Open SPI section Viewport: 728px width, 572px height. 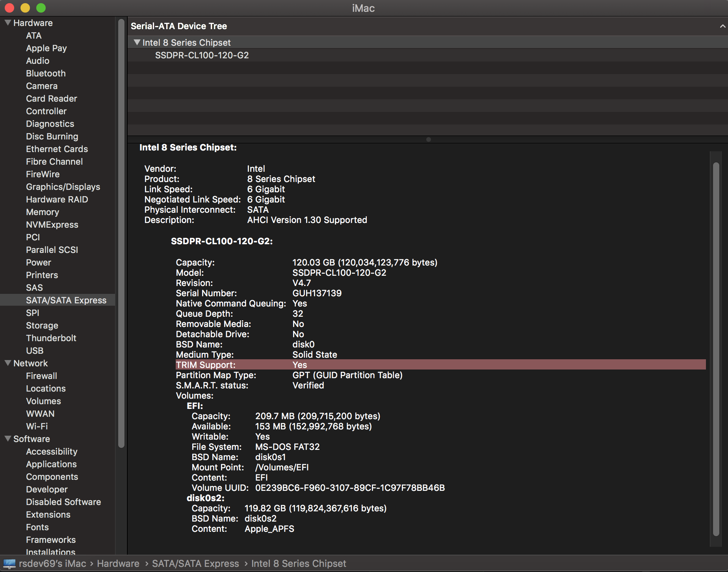coord(32,313)
